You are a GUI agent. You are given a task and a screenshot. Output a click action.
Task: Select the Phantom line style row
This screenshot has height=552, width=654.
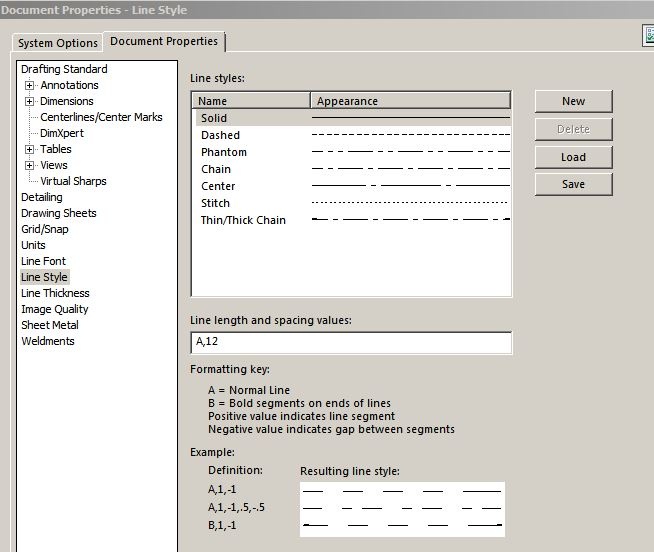pyautogui.click(x=353, y=152)
